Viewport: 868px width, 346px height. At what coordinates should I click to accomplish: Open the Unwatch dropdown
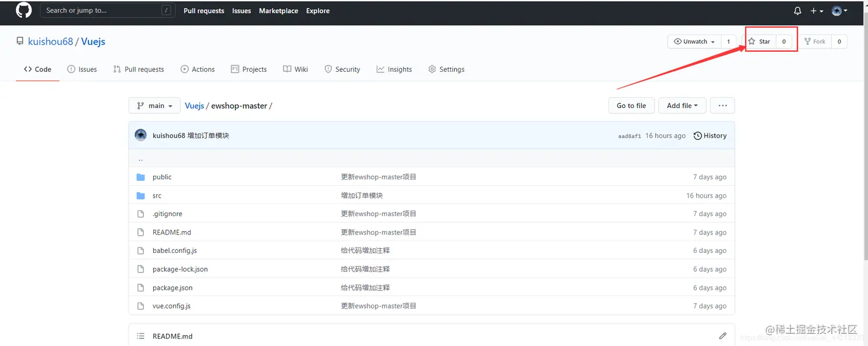[695, 41]
